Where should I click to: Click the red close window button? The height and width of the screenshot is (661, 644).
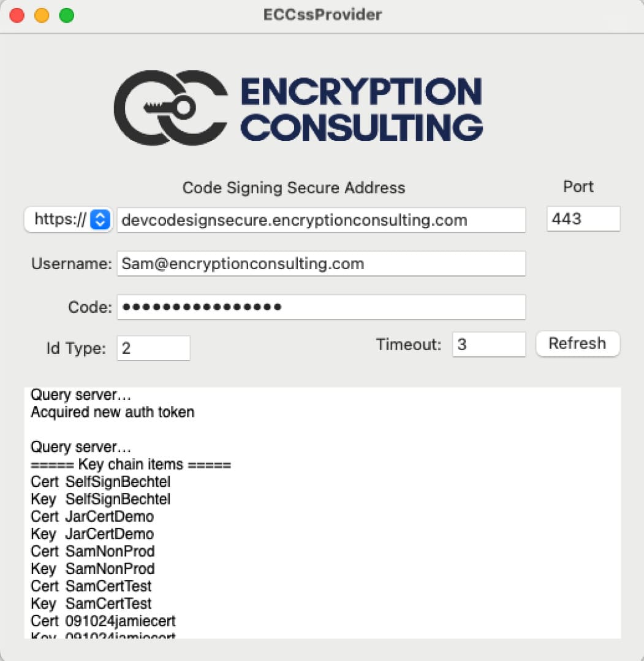(x=17, y=15)
